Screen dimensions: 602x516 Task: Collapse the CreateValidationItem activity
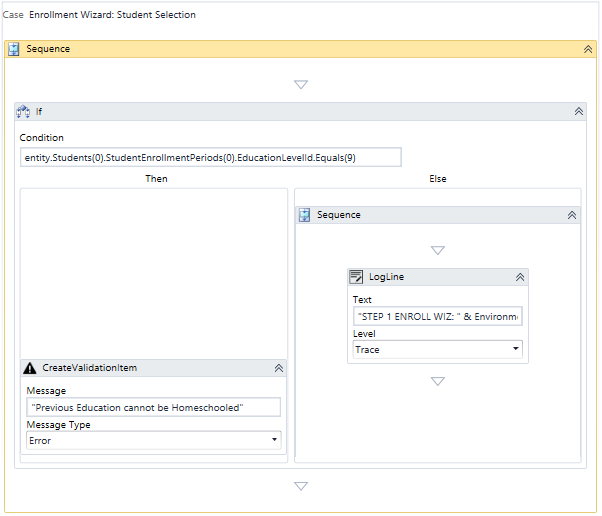point(278,368)
